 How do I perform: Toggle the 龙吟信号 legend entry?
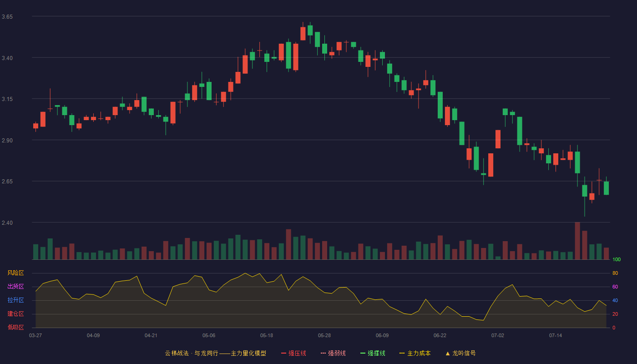point(460,353)
